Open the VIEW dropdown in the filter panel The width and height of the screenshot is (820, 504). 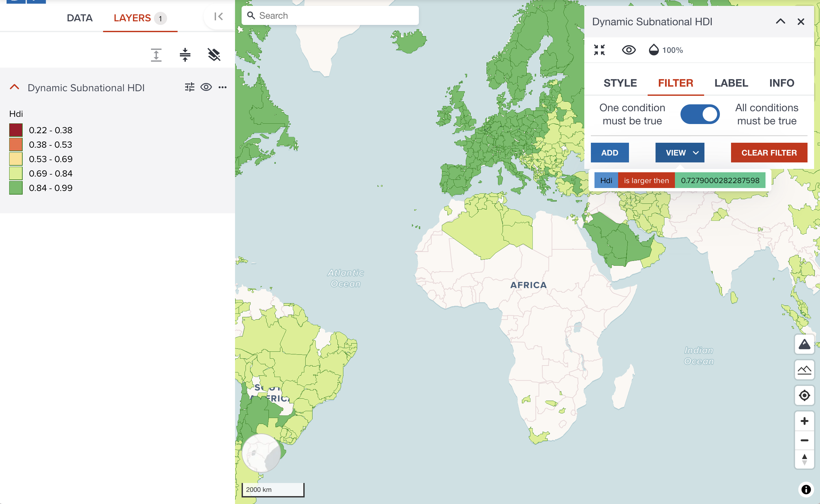tap(680, 153)
